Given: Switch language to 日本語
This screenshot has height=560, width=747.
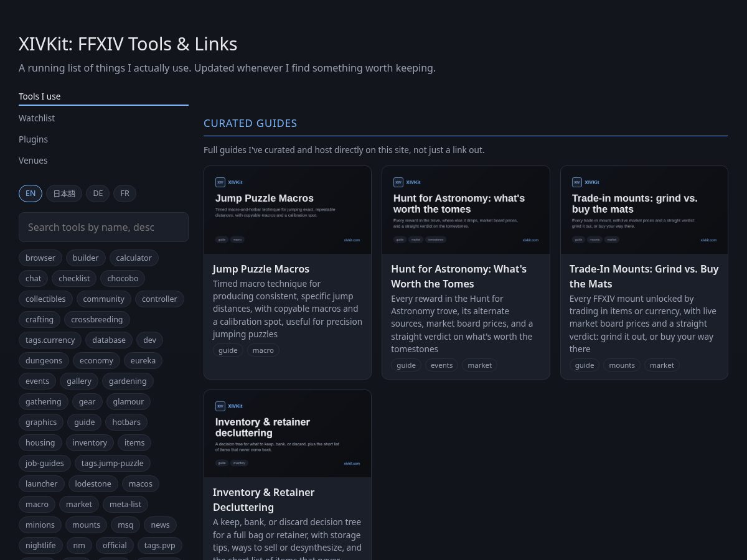Looking at the screenshot, I should click(64, 194).
